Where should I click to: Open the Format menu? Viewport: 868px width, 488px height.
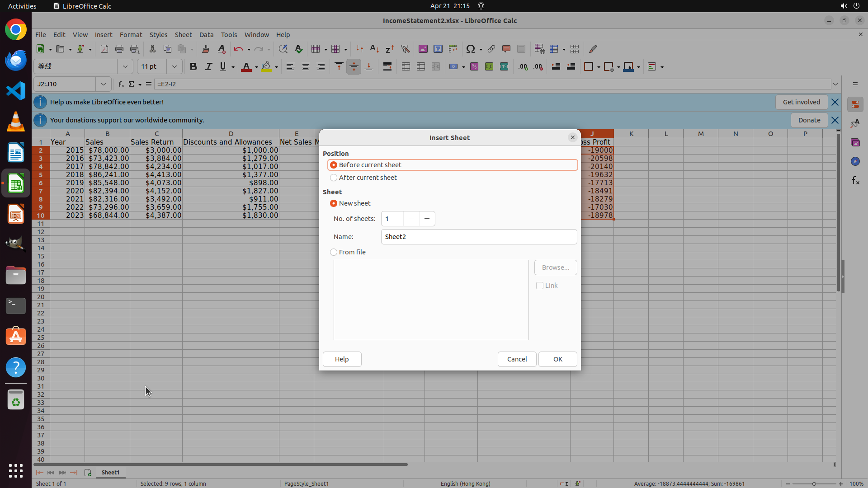point(131,35)
